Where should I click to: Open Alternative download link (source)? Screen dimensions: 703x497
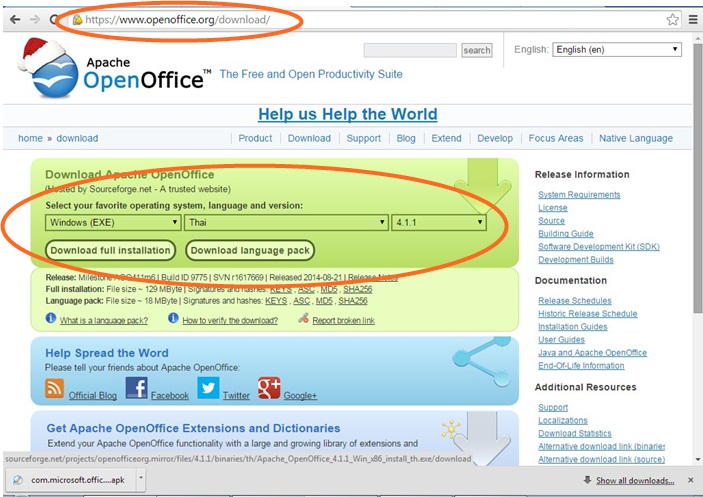(601, 459)
